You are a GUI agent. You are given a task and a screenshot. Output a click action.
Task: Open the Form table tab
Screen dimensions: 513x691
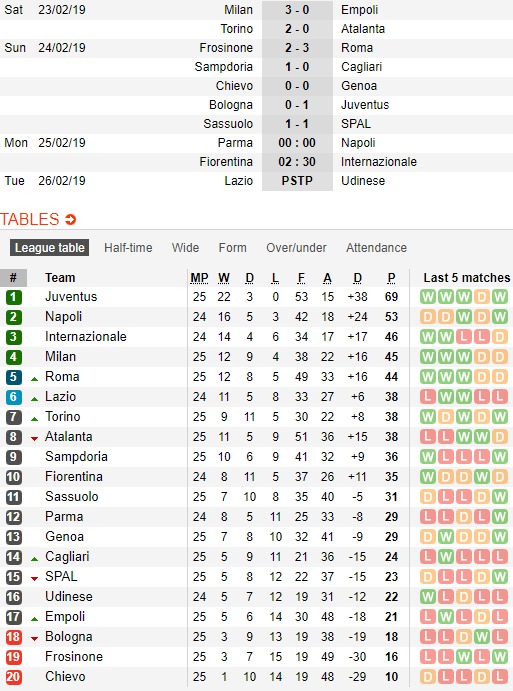(233, 248)
